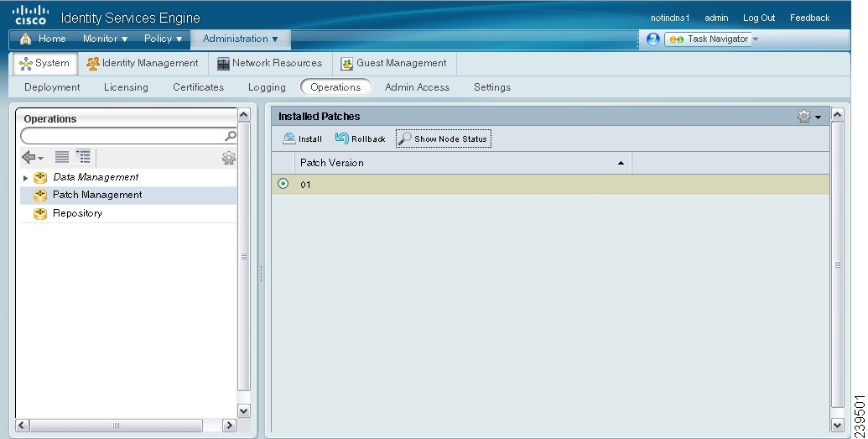Open the Settings submenu
This screenshot has height=439, width=868.
(x=492, y=87)
